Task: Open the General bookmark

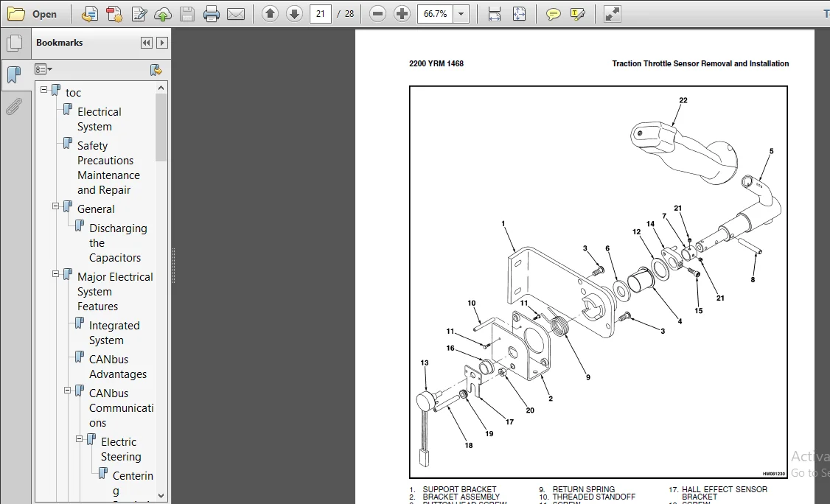Action: coord(96,209)
